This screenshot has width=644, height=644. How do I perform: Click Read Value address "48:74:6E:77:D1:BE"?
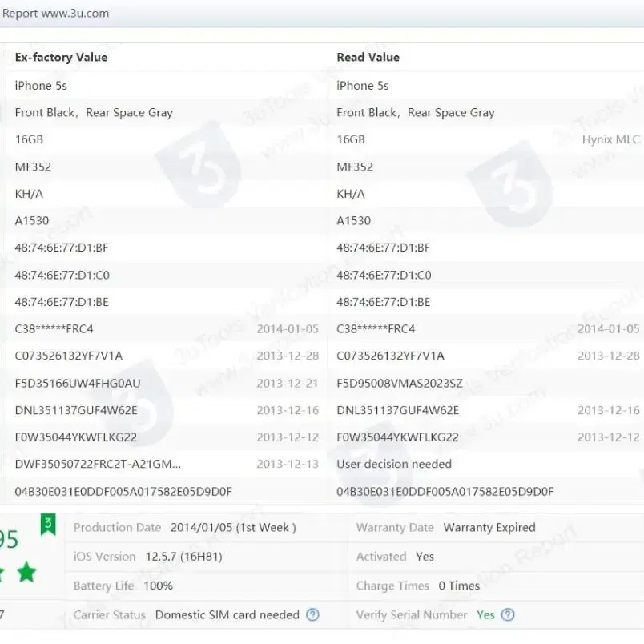coord(384,302)
